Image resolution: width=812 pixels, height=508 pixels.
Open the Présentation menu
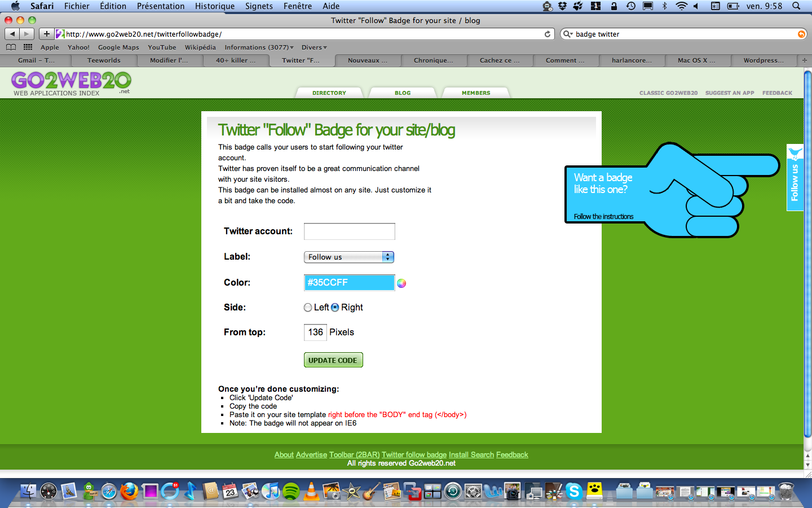pos(161,6)
